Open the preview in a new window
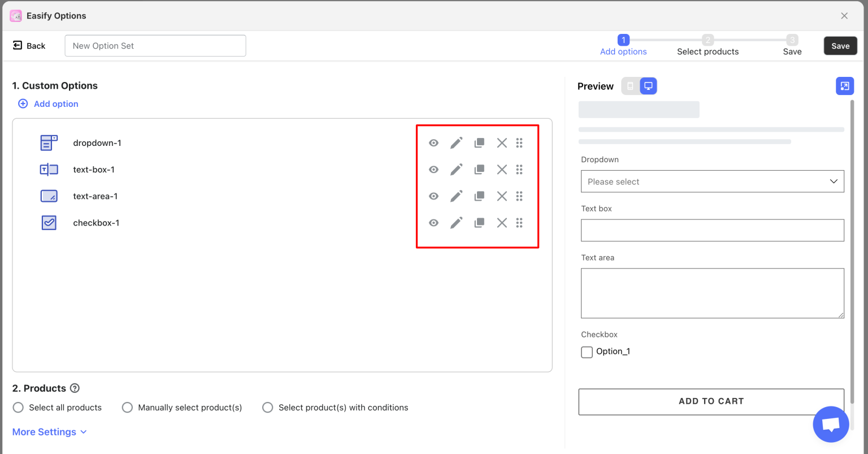 pos(845,85)
